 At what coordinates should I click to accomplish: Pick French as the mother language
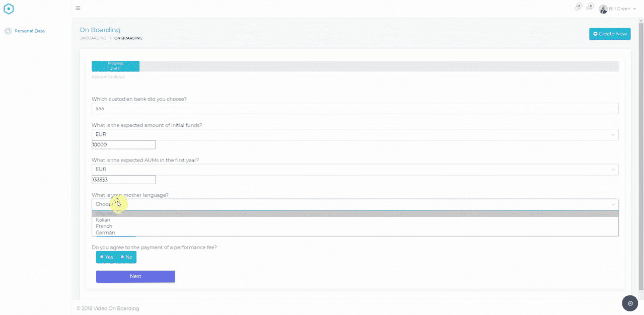point(104,226)
